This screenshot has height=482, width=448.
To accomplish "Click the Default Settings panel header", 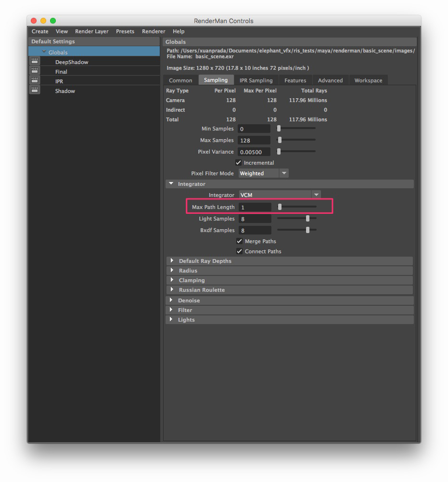I will click(x=94, y=41).
